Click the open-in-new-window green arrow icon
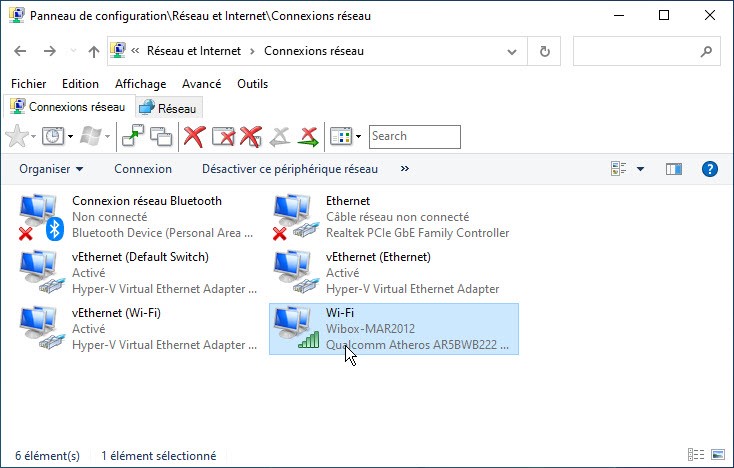 click(133, 136)
